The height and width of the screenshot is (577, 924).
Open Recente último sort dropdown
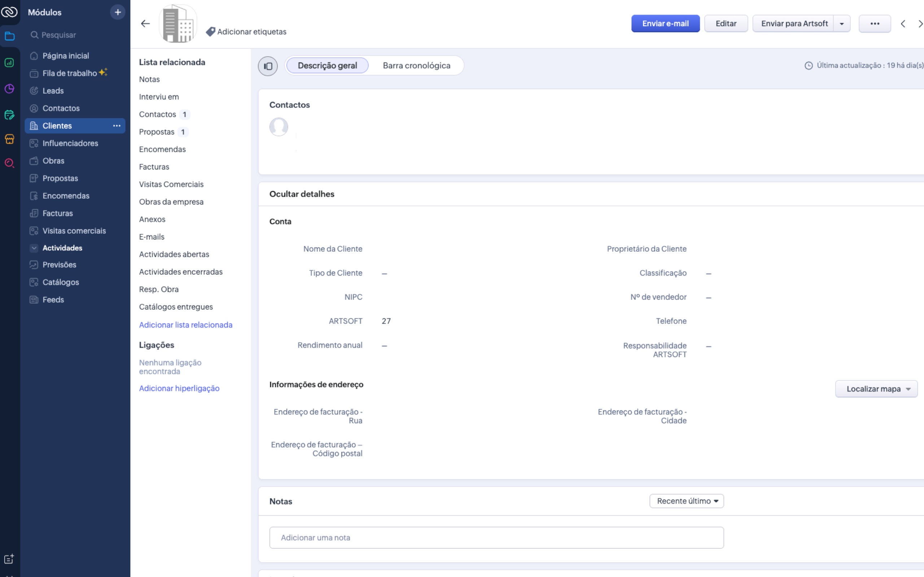click(x=687, y=501)
